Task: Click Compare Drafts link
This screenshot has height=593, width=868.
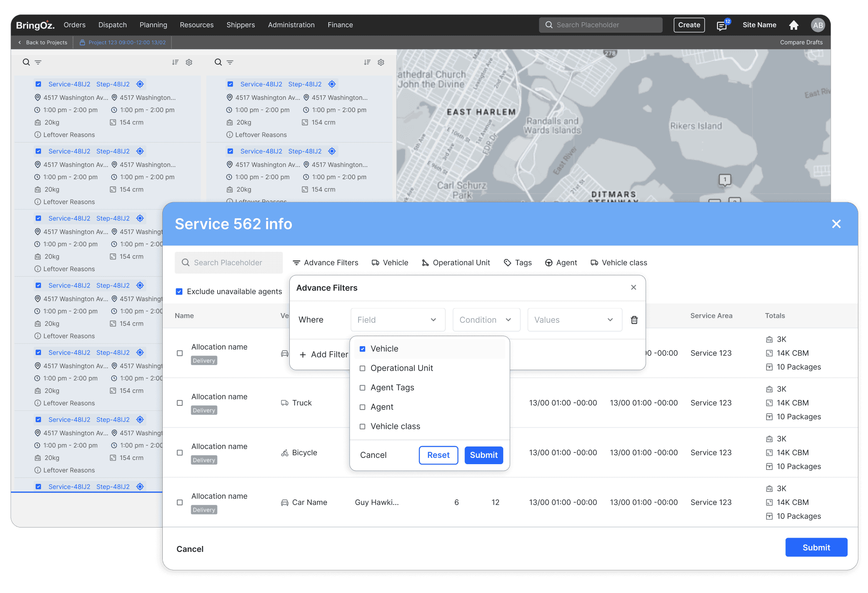Action: point(801,42)
